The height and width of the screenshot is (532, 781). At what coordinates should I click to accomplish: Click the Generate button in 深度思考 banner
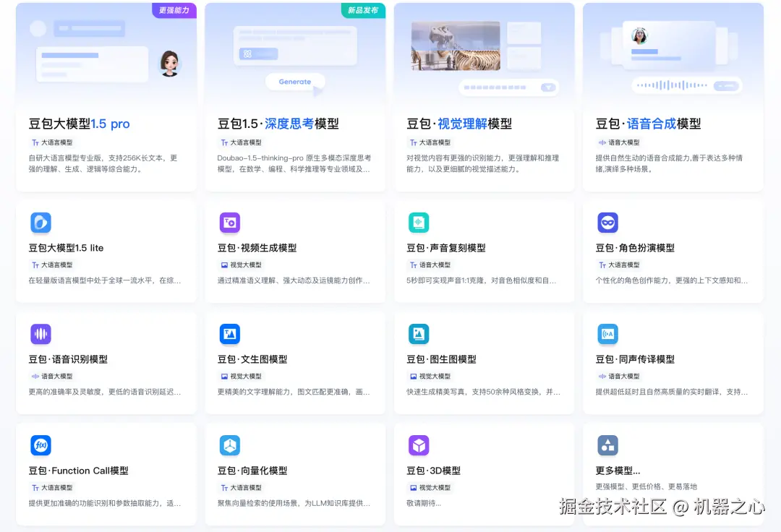[295, 82]
